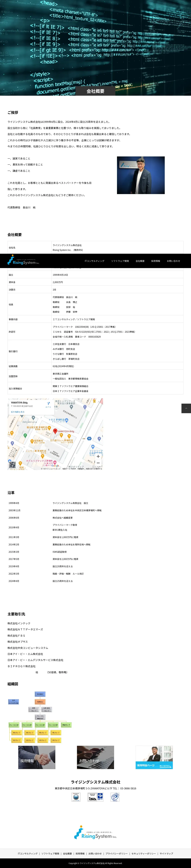Open 拡大地図を表示 link on the map

tap(18, 412)
